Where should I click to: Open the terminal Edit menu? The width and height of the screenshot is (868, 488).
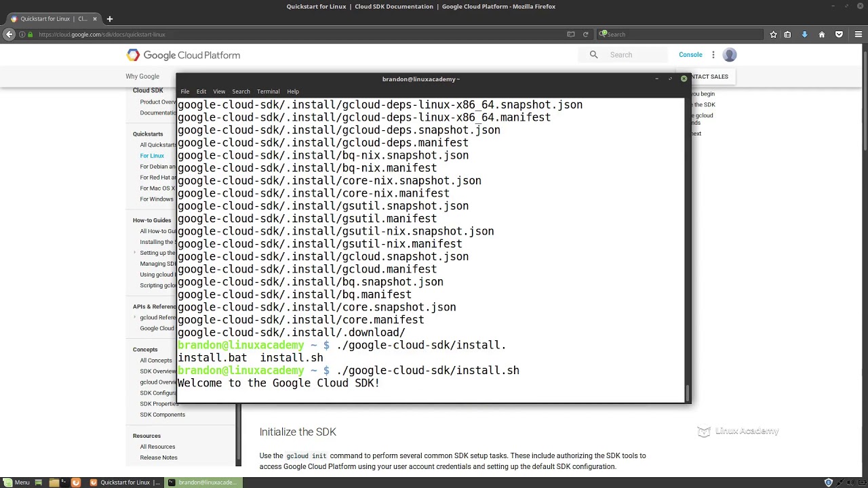(201, 91)
